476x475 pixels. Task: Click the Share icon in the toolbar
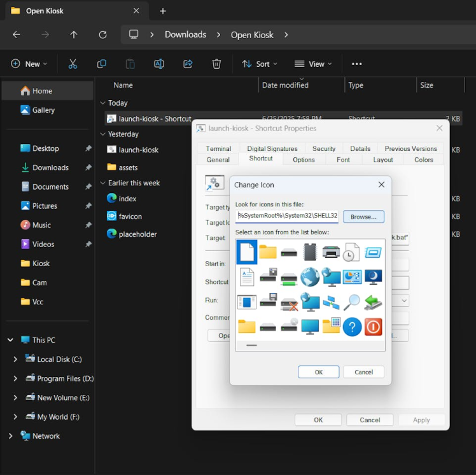point(188,64)
